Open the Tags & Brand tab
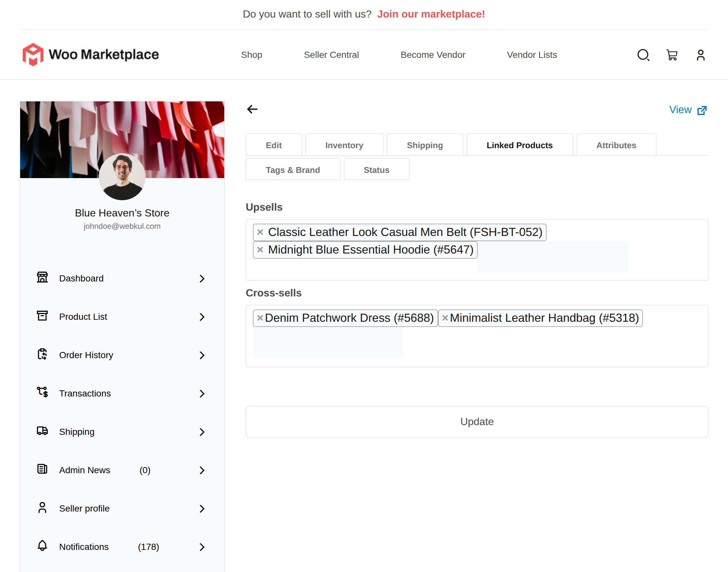The image size is (728, 572). pos(293,170)
